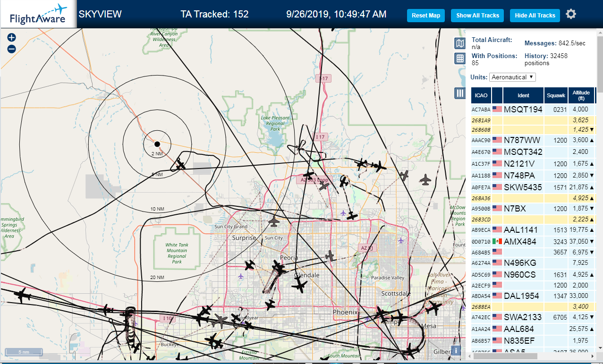Image resolution: width=603 pixels, height=364 pixels.
Task: Select the aircraft above Salt River Pima community
Action: click(433, 309)
